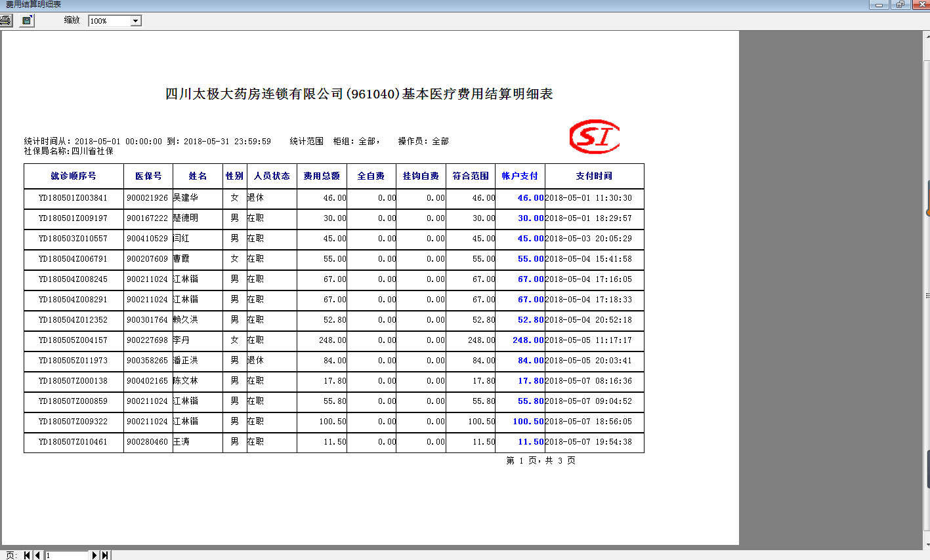Click the 医保号 column header
The image size is (930, 560).
point(148,176)
